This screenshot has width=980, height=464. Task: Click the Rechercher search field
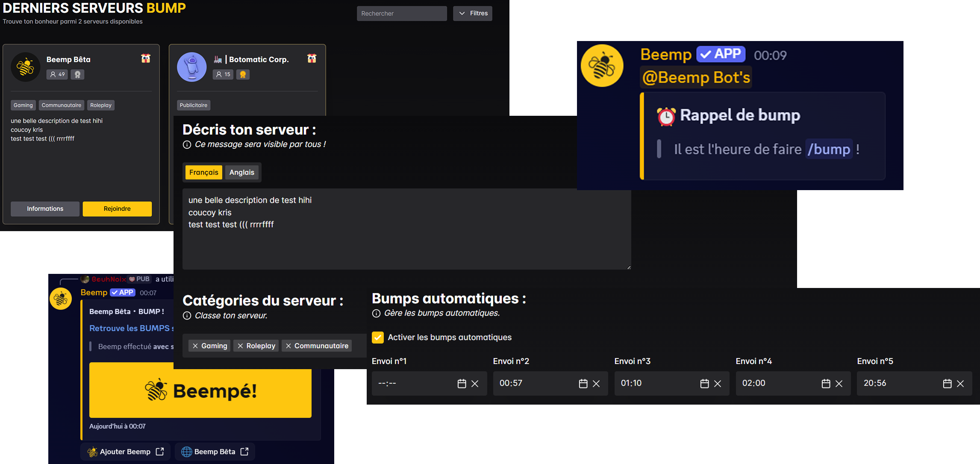[401, 13]
